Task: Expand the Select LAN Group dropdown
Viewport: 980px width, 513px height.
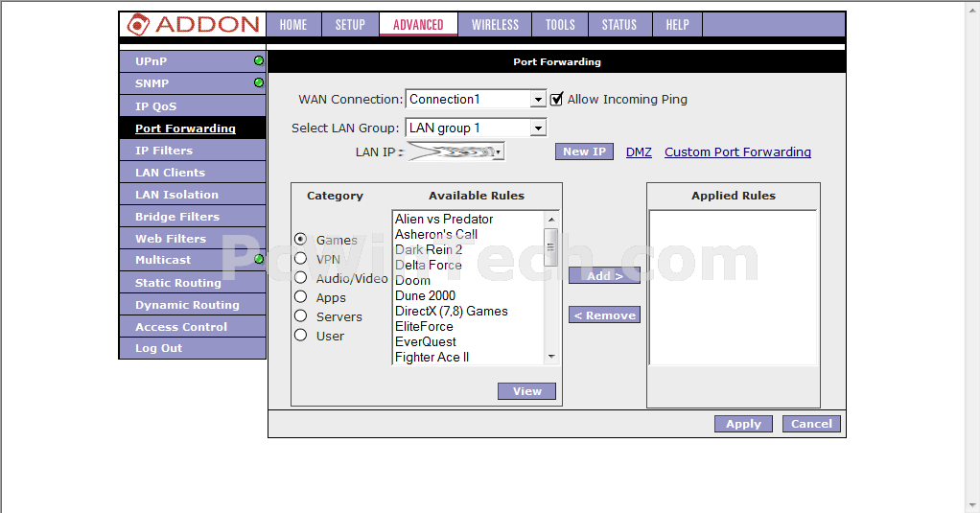Action: [x=538, y=128]
